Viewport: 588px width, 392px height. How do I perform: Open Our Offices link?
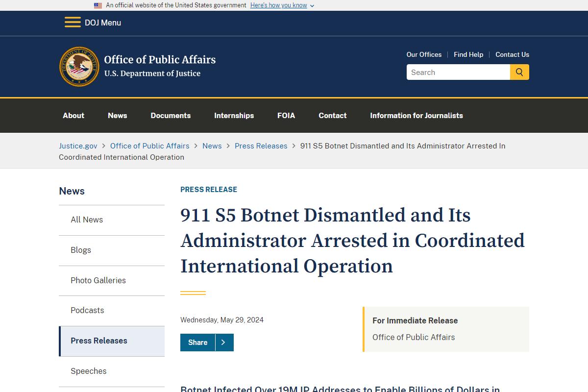(424, 54)
